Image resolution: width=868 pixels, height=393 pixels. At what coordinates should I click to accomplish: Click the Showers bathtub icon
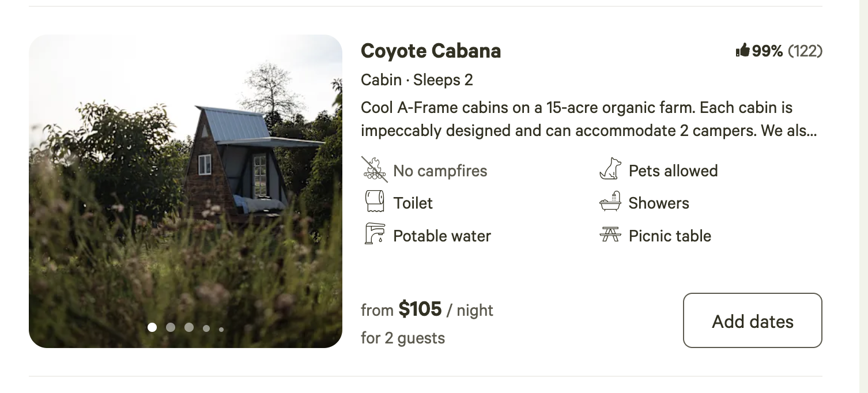pos(610,202)
